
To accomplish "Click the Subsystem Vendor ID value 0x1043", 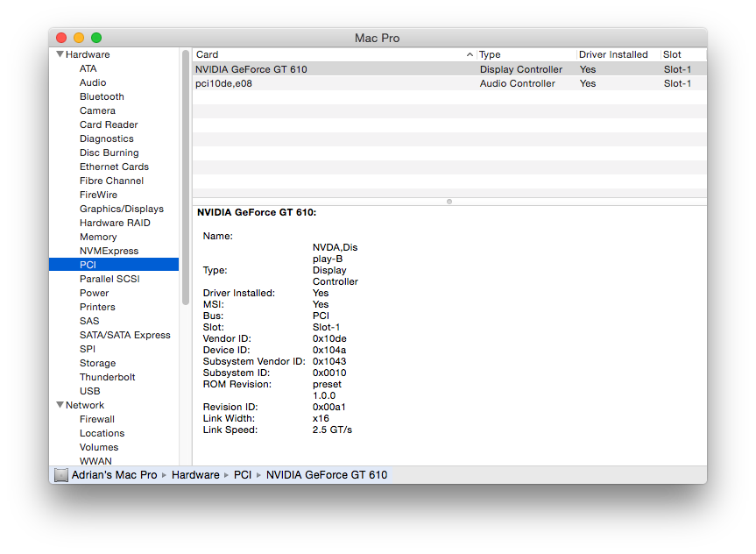I will (329, 361).
